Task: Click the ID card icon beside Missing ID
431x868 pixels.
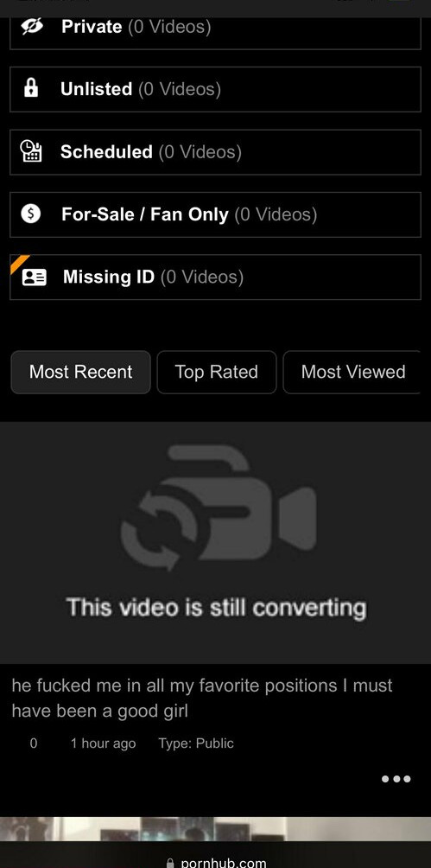Action: [x=34, y=277]
